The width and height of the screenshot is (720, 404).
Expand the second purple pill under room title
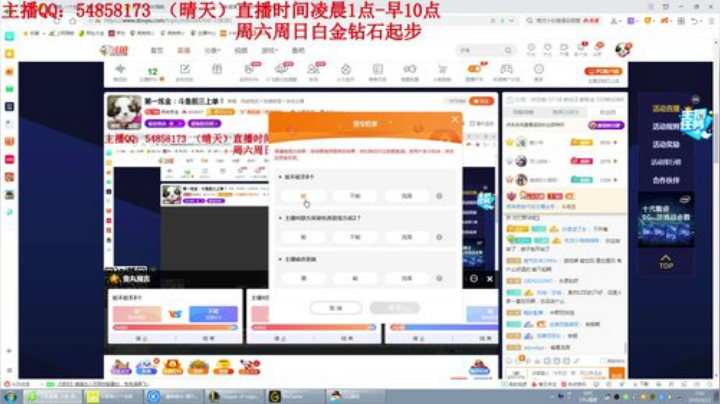point(204,123)
